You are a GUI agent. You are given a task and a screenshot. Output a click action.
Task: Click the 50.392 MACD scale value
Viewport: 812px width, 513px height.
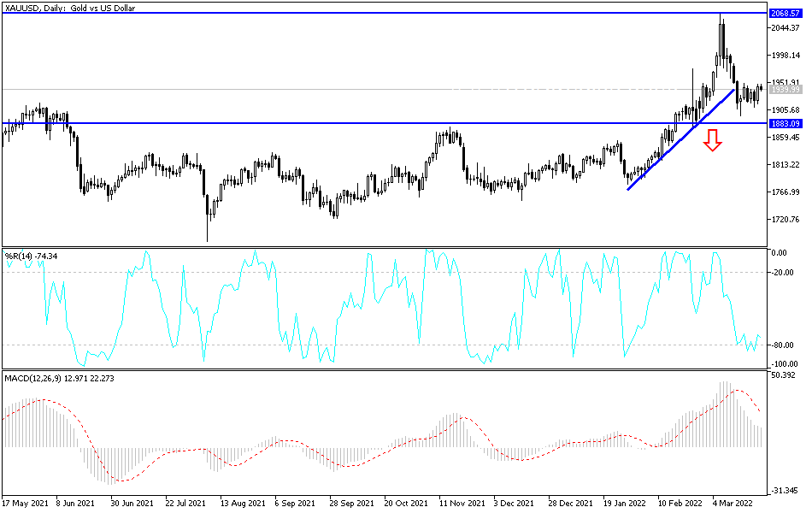point(783,375)
